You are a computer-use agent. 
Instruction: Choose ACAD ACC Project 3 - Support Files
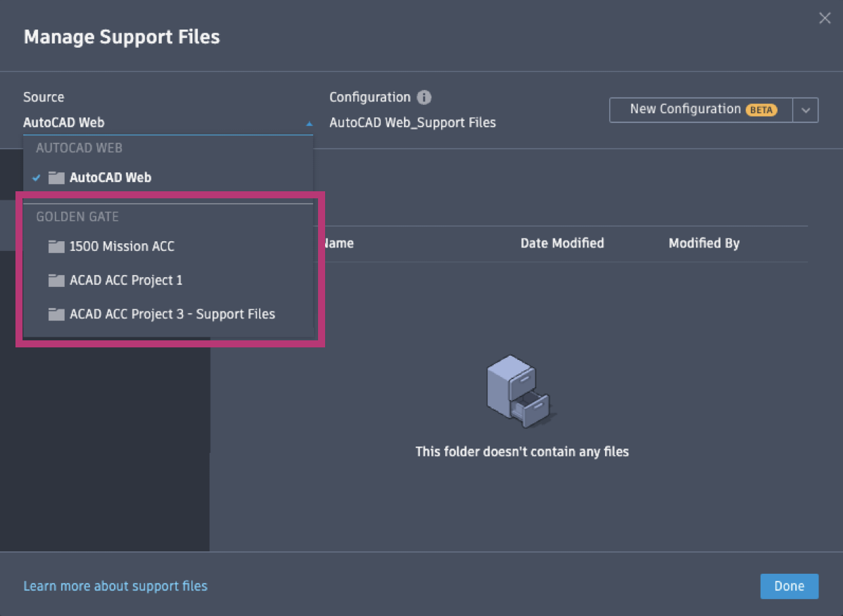172,314
